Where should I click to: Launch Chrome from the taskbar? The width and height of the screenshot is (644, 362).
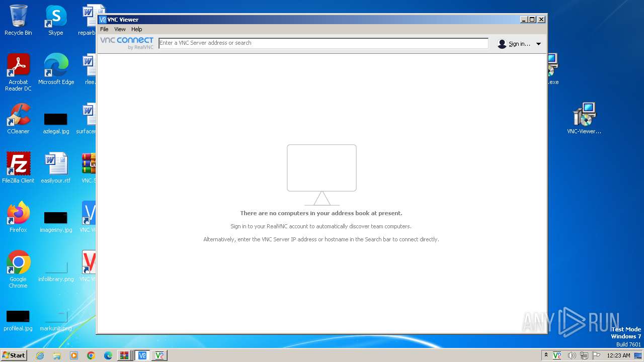point(91,355)
